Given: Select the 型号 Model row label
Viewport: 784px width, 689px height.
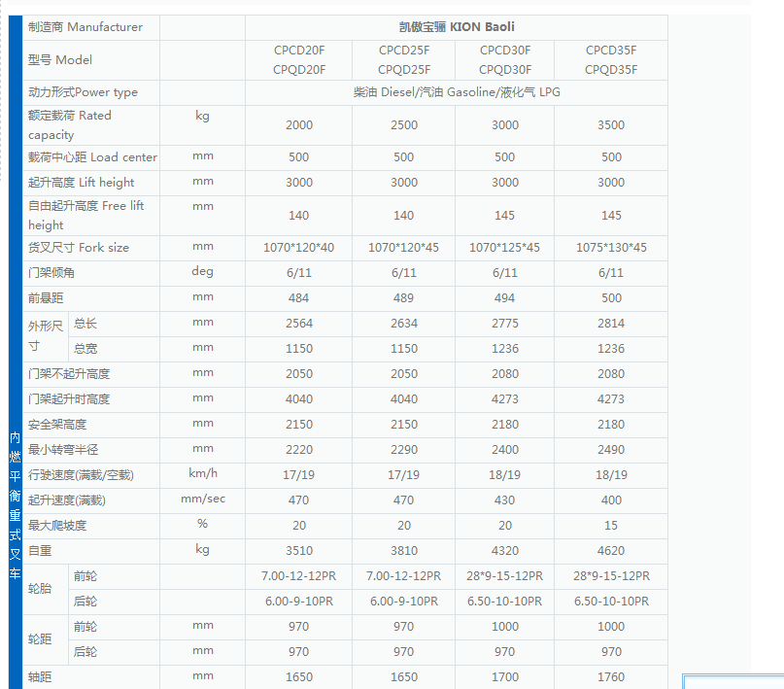Looking at the screenshot, I should (x=60, y=60).
